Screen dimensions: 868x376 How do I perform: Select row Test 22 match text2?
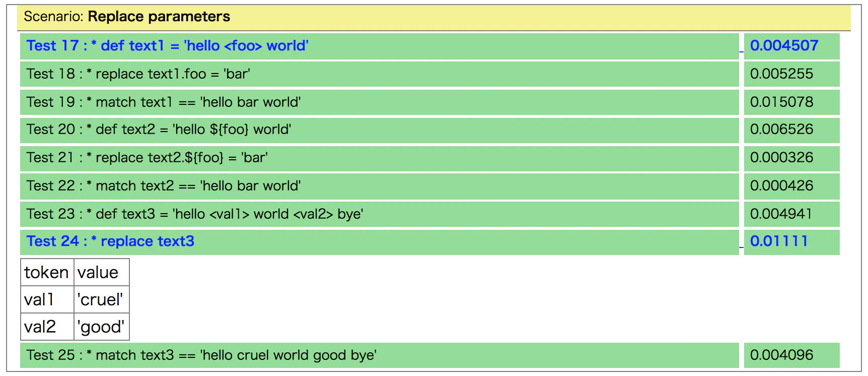point(380,186)
